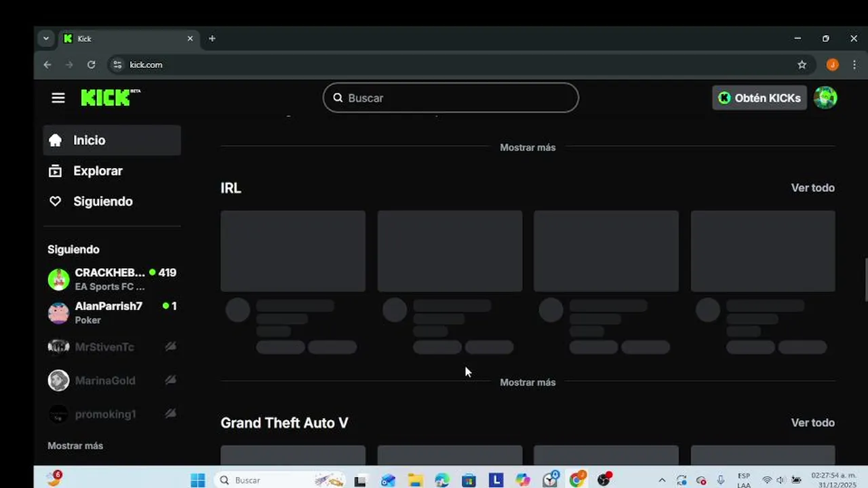Open AlanParrish7 Poker stream name
868x488 pixels.
coord(108,306)
